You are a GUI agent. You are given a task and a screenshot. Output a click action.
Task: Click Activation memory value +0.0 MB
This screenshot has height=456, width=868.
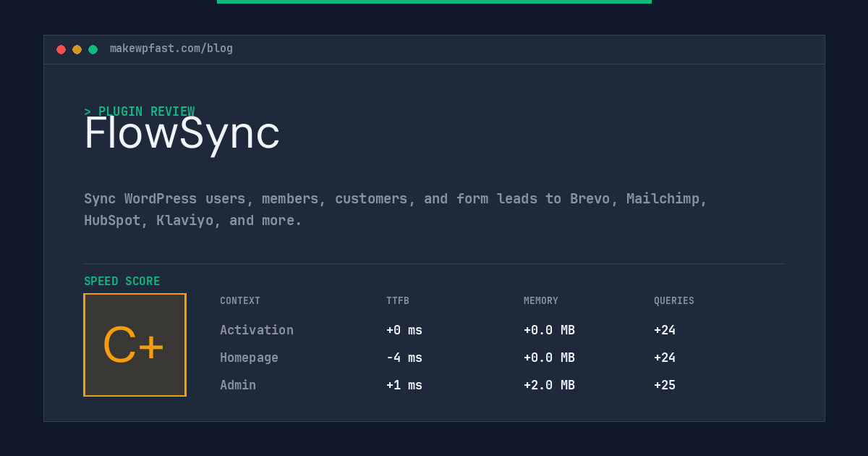(549, 330)
